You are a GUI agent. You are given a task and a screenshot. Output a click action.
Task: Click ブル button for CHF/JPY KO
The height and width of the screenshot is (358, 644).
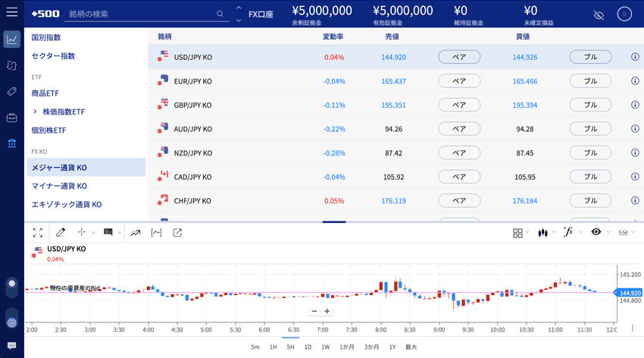point(590,200)
